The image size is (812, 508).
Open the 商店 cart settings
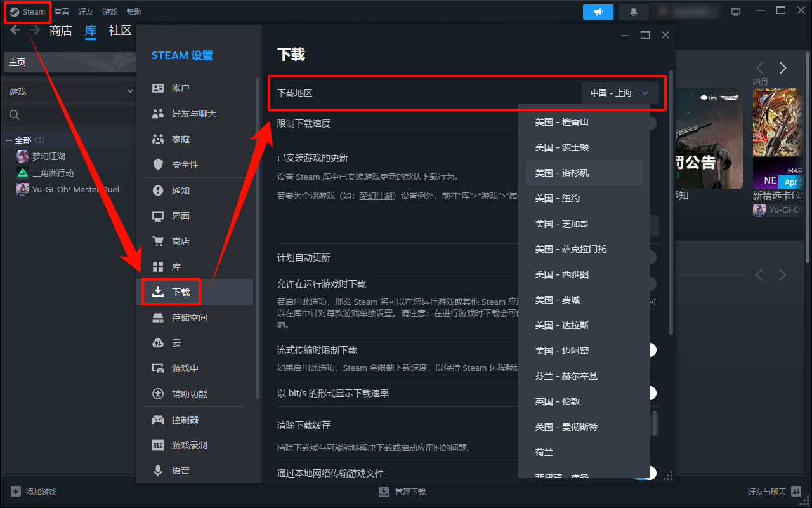coord(195,241)
